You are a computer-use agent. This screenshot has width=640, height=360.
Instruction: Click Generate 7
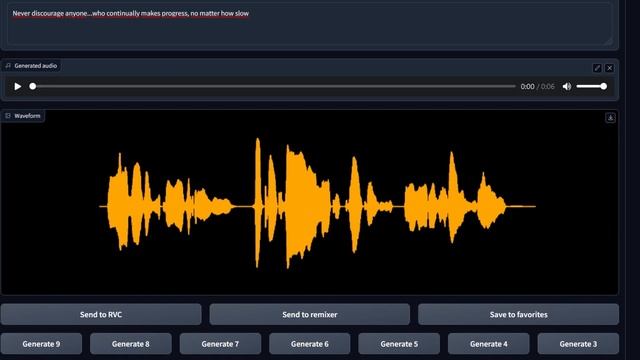[x=220, y=344]
